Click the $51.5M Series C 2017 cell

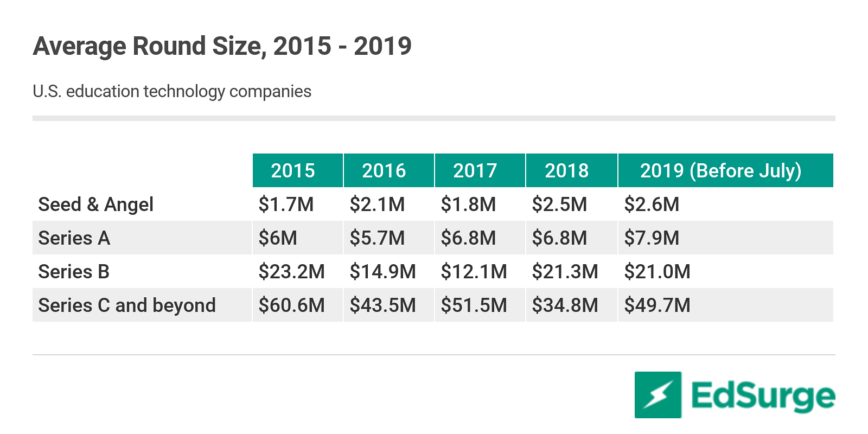pos(480,305)
